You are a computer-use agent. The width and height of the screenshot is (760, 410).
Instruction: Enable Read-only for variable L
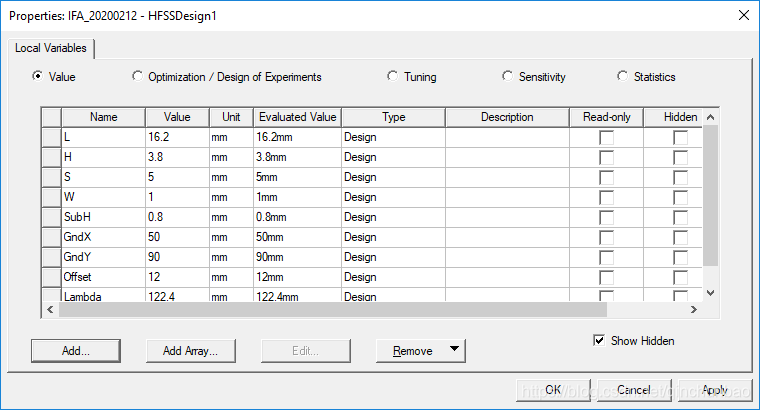coord(606,137)
